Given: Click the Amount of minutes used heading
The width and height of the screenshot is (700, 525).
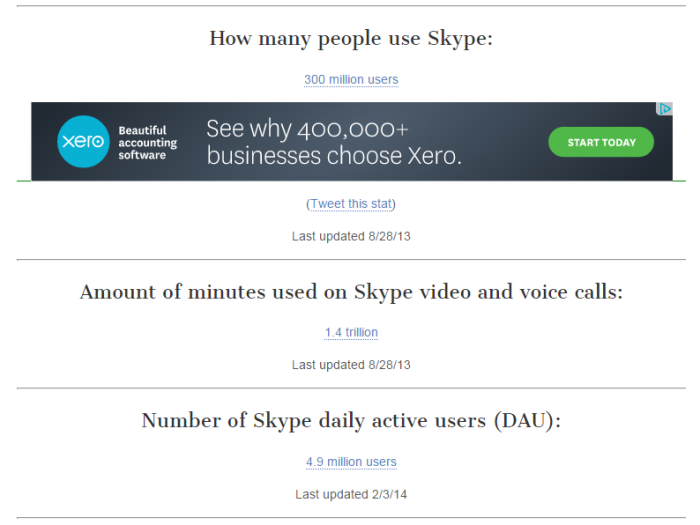Looking at the screenshot, I should point(351,292).
